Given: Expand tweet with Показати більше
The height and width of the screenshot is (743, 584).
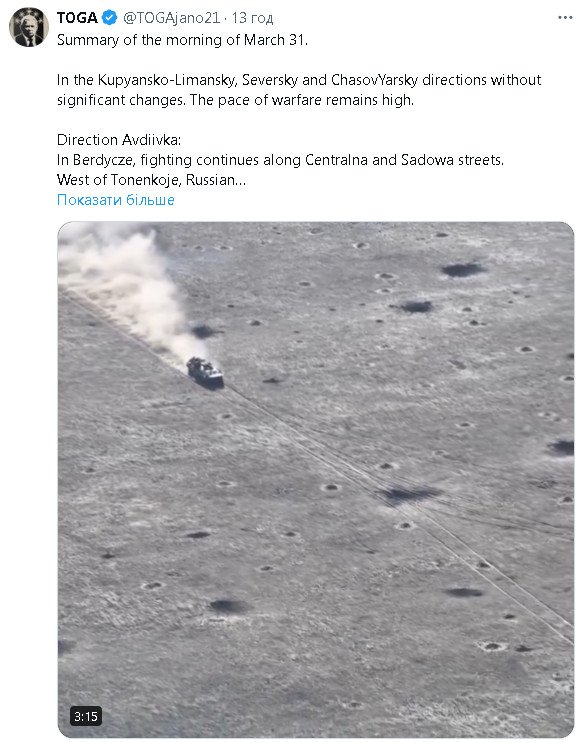Looking at the screenshot, I should (116, 200).
